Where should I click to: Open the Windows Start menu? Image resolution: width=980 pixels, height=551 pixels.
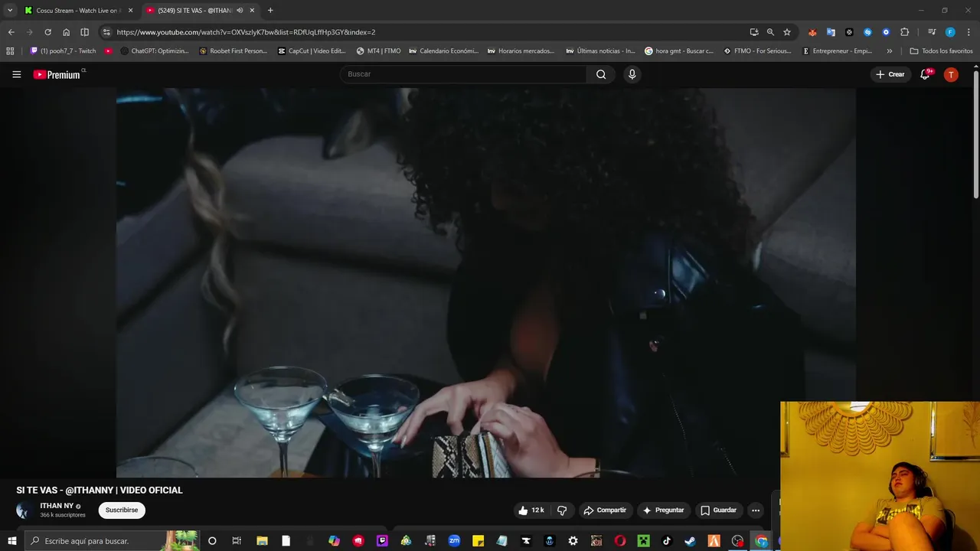(x=11, y=541)
